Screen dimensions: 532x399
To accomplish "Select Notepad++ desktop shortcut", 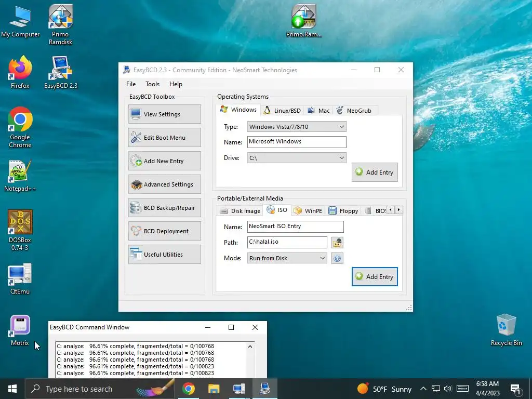I will tap(20, 176).
